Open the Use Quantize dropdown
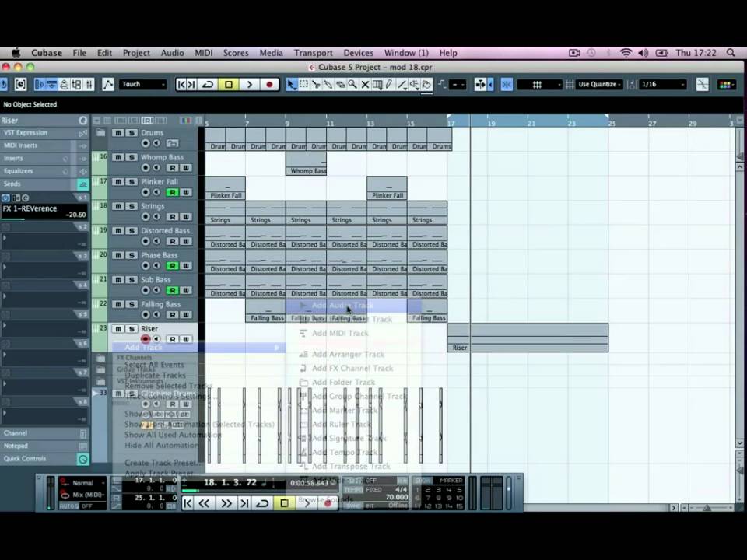The image size is (747, 560). (x=599, y=85)
